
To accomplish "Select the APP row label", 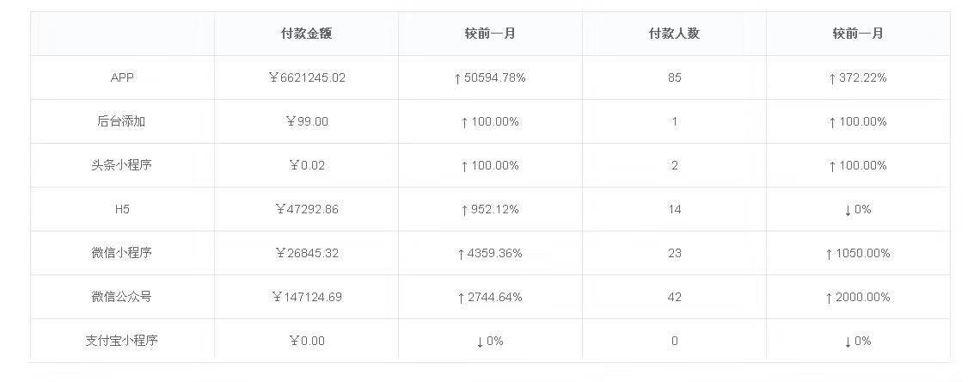I will (122, 77).
